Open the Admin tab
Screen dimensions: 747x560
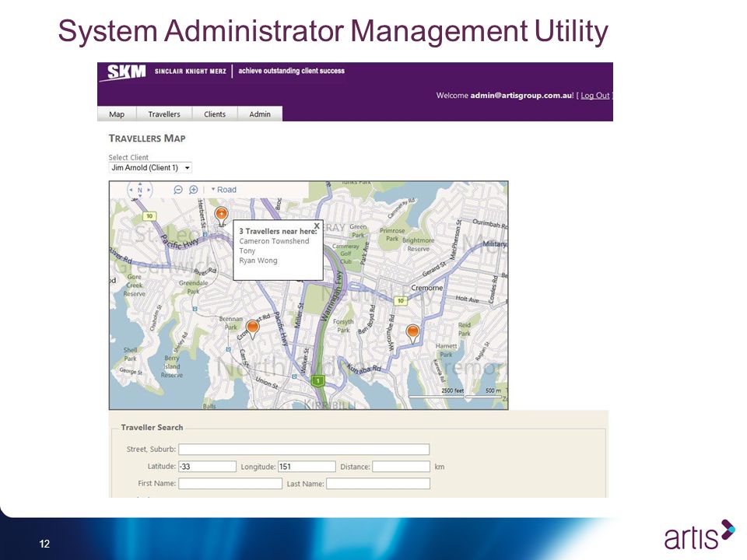point(260,114)
